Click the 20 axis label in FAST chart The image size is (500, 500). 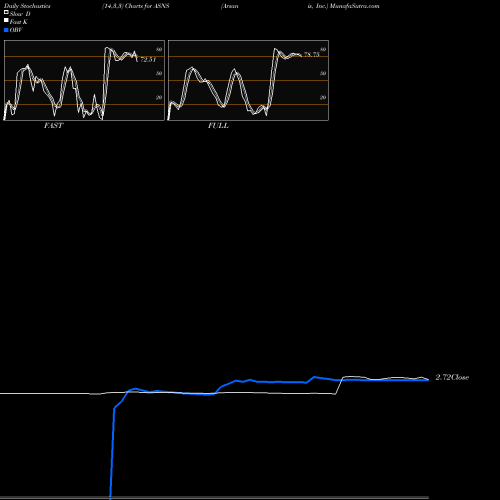click(x=159, y=97)
